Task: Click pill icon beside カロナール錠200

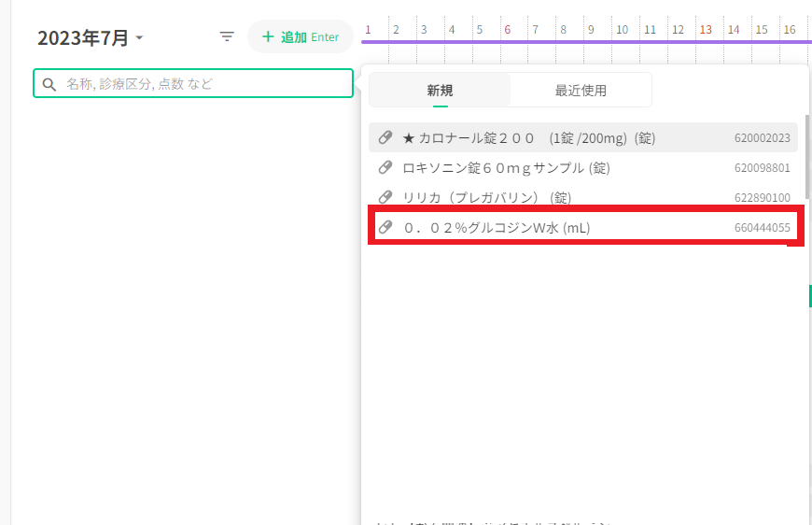Action: click(x=385, y=137)
